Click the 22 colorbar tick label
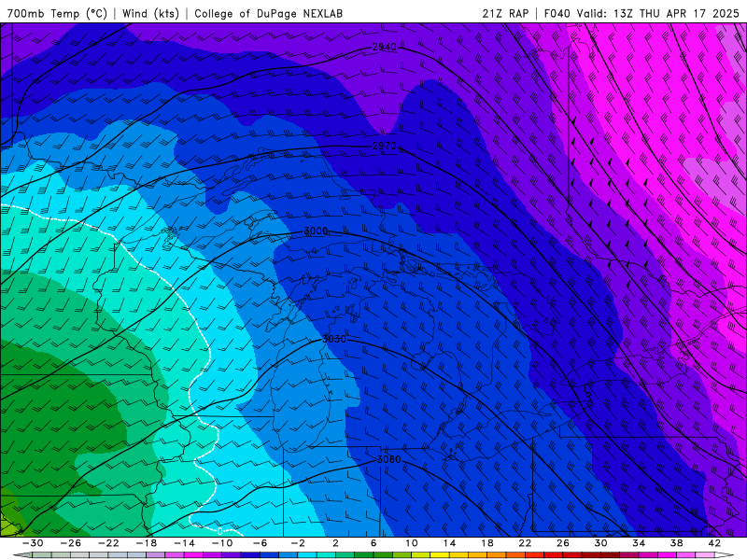 click(x=525, y=543)
